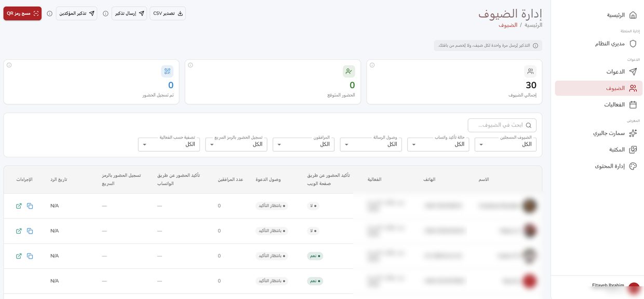Viewport: 644px width, 299px height.
Task: Click the info icon on the إجمالي الضيوف card
Action: (372, 65)
